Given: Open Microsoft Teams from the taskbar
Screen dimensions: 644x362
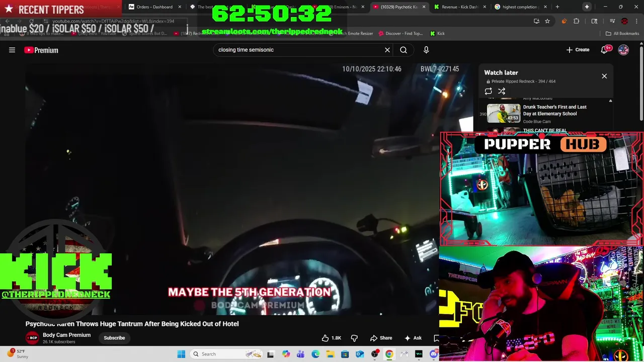Looking at the screenshot, I should click(300, 354).
